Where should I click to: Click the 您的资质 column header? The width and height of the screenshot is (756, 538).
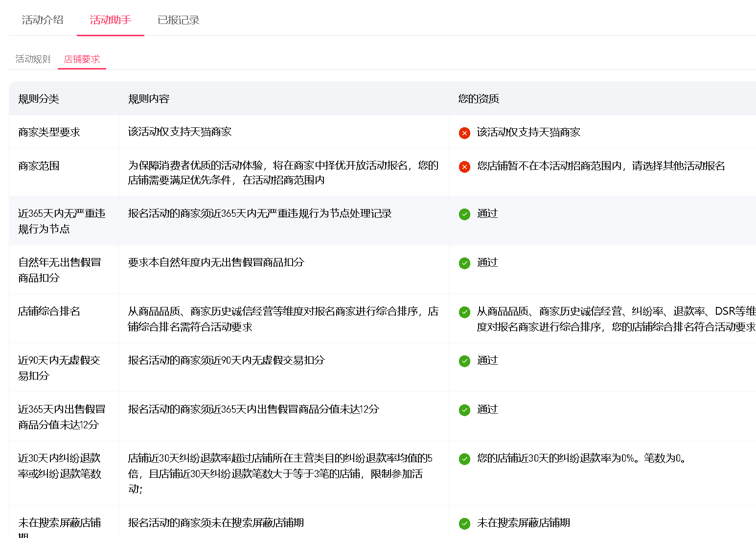click(x=479, y=99)
